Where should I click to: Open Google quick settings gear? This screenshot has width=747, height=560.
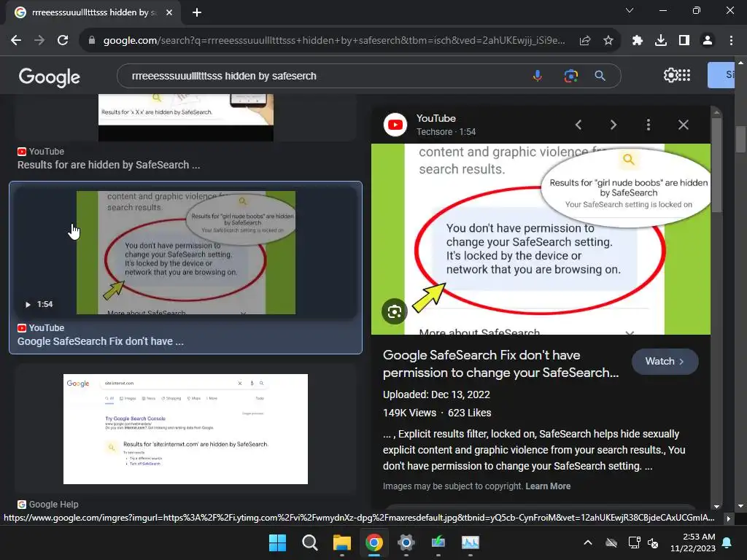pyautogui.click(x=670, y=75)
